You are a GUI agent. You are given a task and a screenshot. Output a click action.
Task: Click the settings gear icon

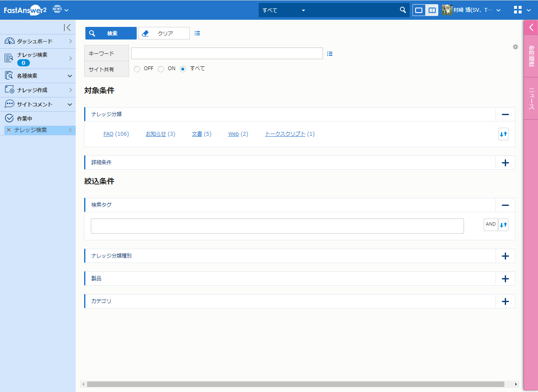click(x=515, y=47)
